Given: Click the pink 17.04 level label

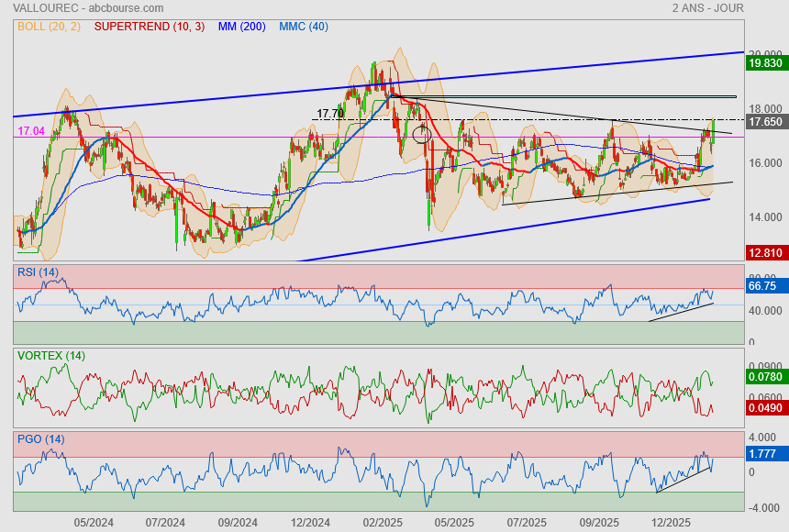Looking at the screenshot, I should pyautogui.click(x=31, y=132).
